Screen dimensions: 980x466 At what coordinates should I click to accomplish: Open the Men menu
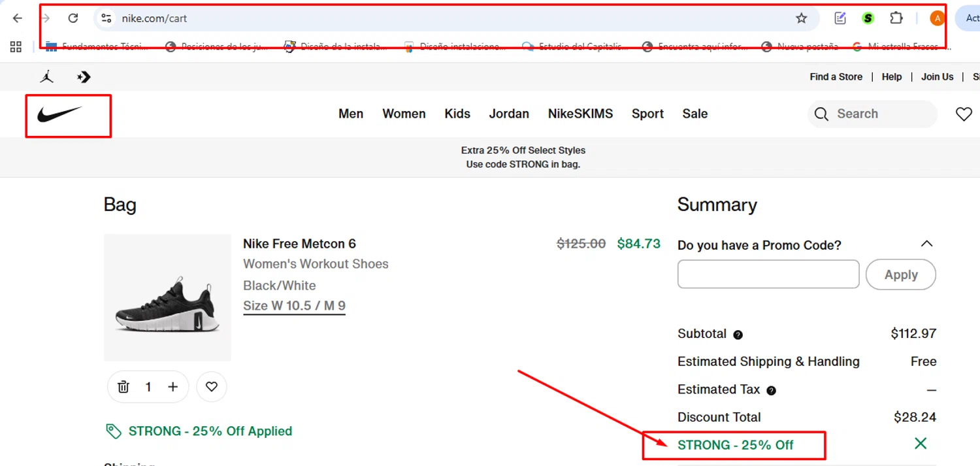pos(351,114)
